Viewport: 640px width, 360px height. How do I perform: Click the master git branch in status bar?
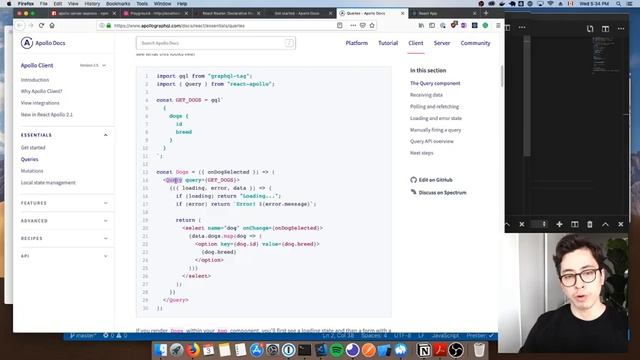[x=83, y=336]
